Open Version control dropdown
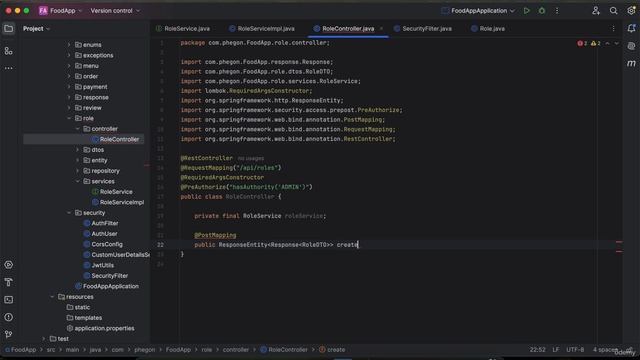The width and height of the screenshot is (640, 360). [115, 11]
